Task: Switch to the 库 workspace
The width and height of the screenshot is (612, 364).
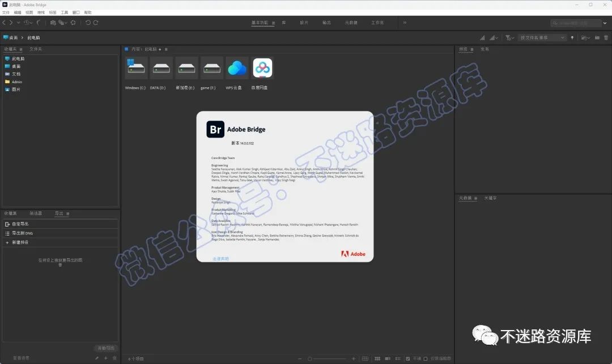Action: click(284, 23)
